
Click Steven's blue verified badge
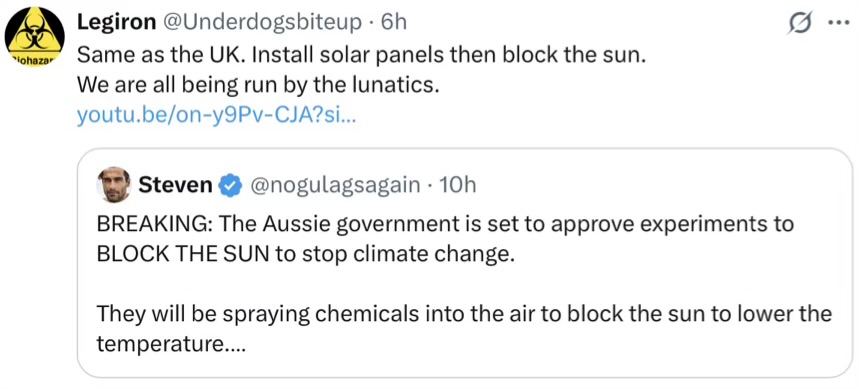tap(230, 186)
